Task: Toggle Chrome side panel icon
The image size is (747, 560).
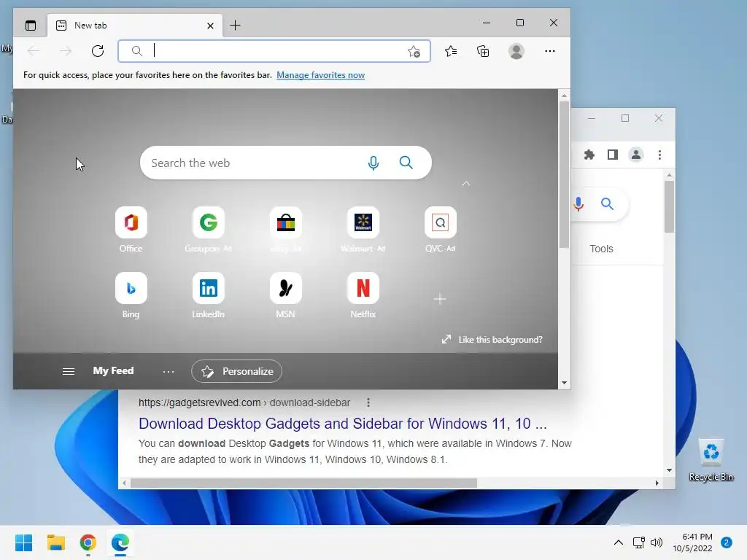Action: [613, 155]
